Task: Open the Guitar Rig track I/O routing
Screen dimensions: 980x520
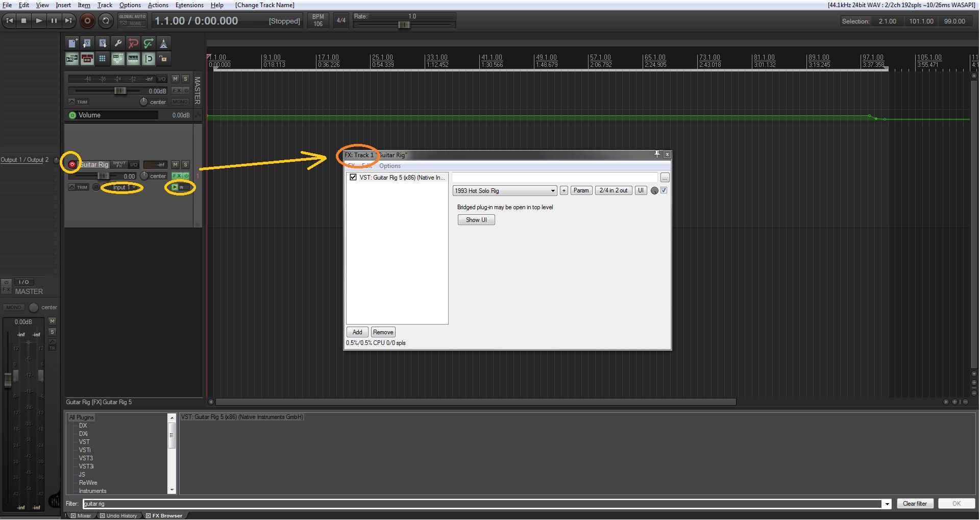Action: [134, 164]
